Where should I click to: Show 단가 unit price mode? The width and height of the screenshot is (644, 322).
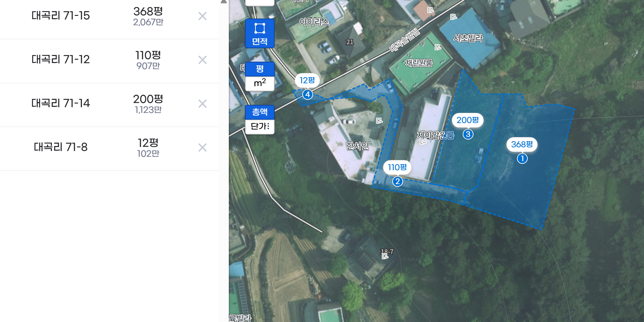(x=259, y=127)
